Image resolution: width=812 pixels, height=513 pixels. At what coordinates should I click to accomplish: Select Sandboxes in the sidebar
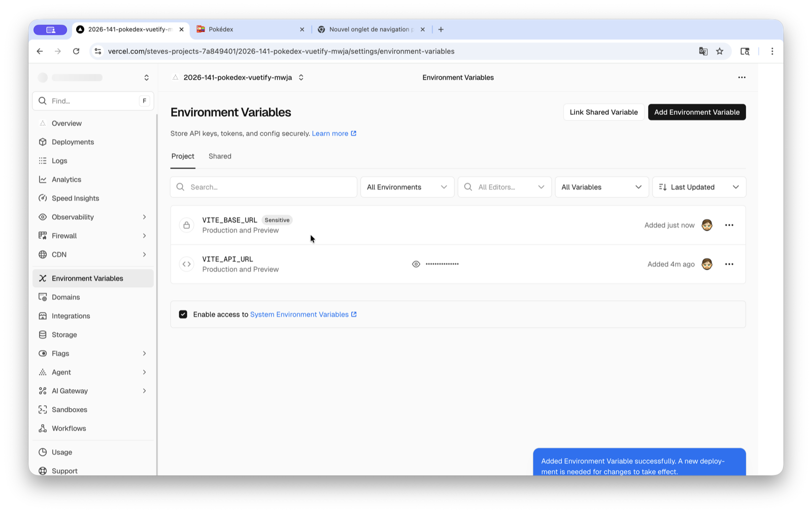tap(69, 409)
